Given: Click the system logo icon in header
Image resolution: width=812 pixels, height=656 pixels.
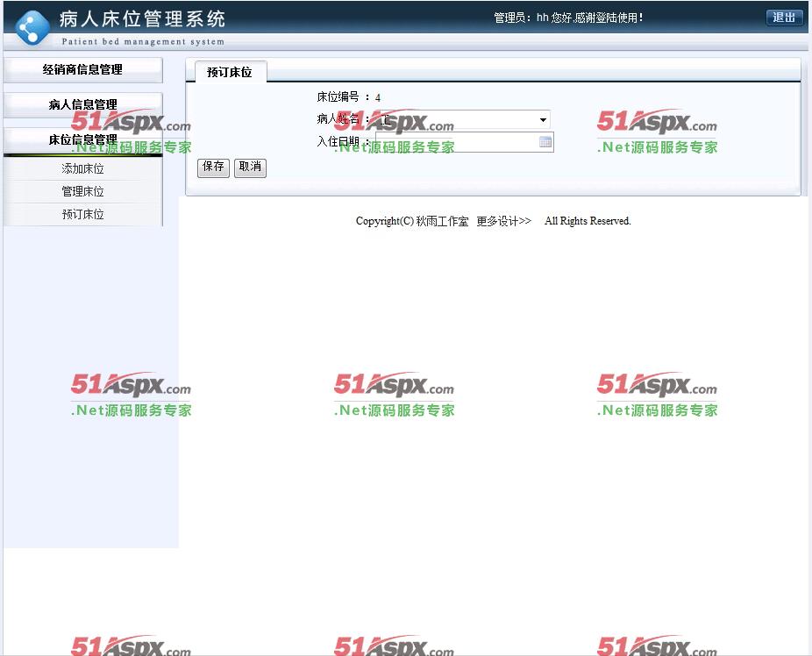Looking at the screenshot, I should tap(32, 27).
